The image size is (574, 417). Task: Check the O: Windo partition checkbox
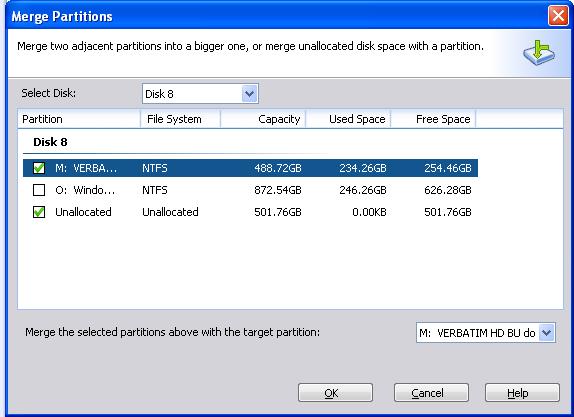(x=39, y=190)
